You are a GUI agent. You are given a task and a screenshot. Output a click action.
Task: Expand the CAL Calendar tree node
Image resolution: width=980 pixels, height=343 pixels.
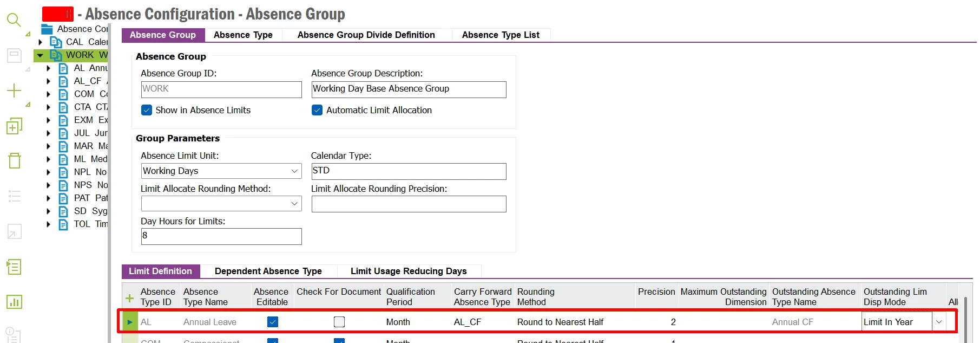click(x=41, y=42)
